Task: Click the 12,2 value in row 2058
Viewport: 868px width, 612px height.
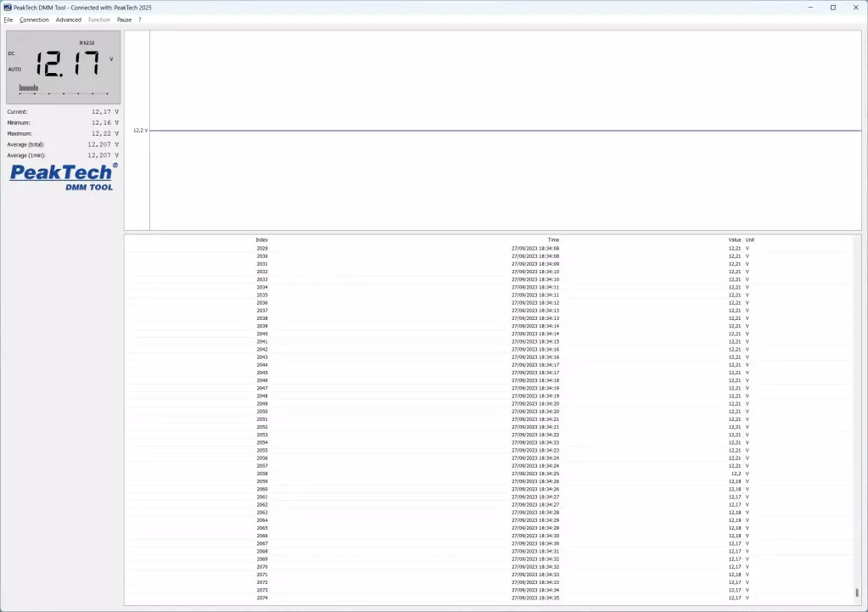Action: point(736,474)
